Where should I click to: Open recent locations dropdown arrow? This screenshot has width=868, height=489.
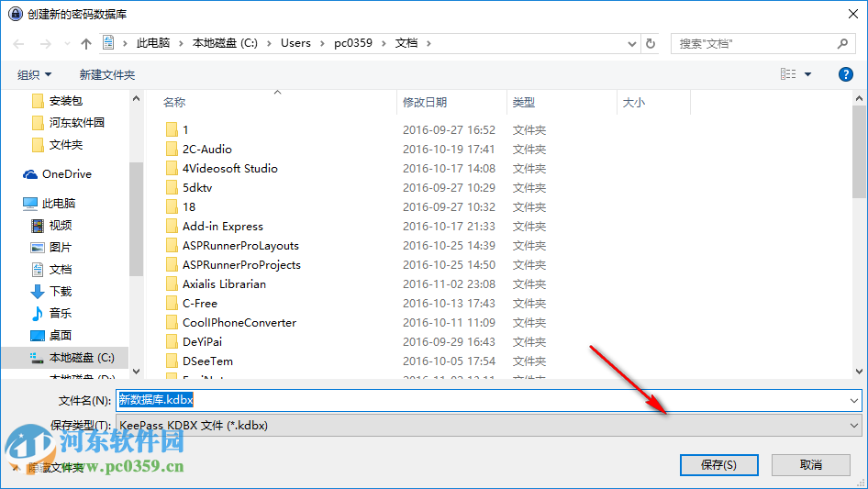tap(67, 44)
